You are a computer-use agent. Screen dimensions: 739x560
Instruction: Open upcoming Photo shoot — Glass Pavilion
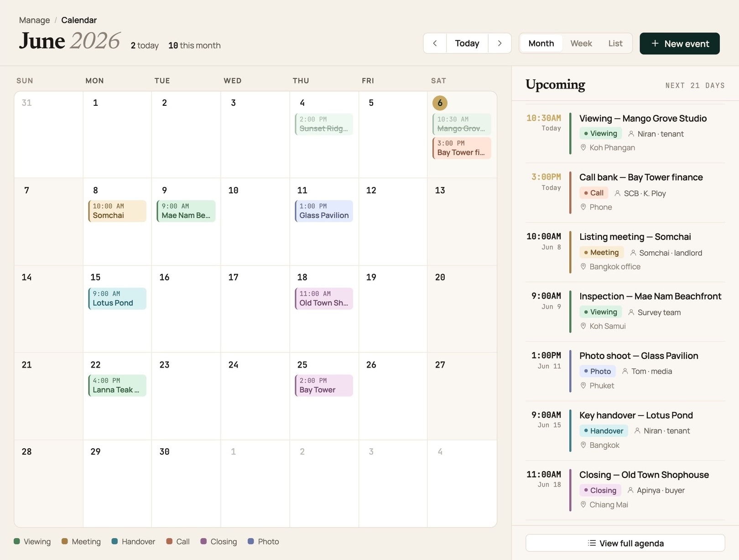tap(639, 356)
